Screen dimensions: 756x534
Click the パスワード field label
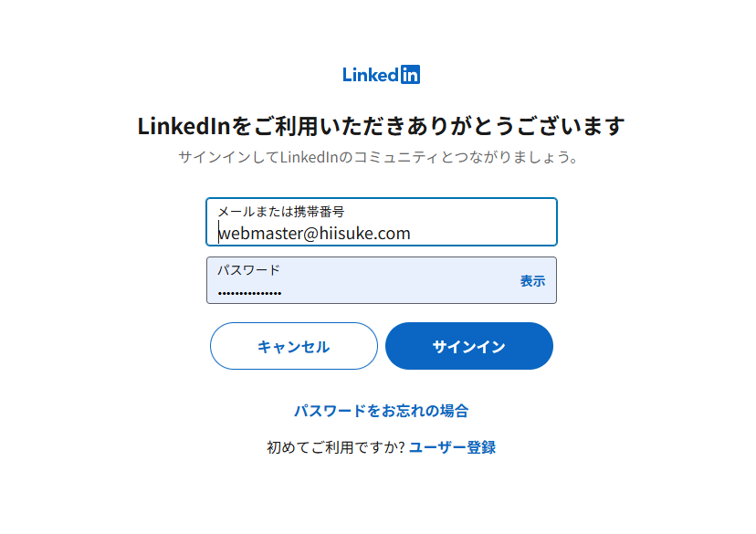point(248,270)
